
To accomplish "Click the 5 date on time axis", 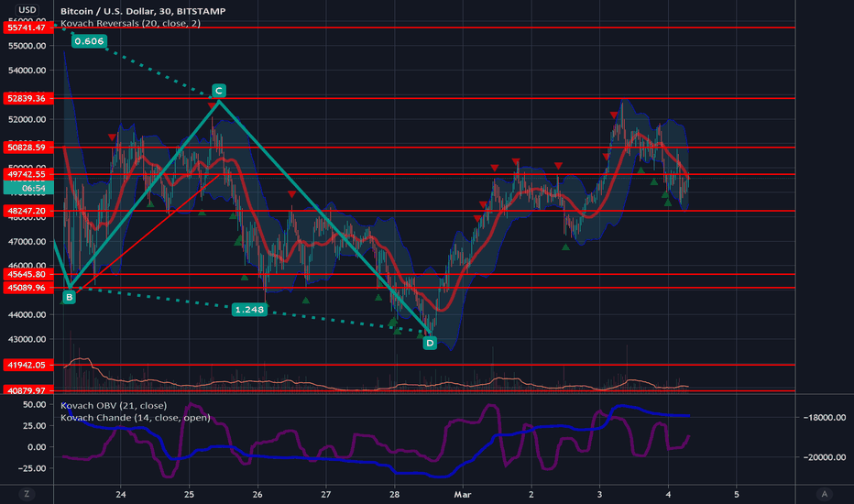I will pyautogui.click(x=737, y=494).
